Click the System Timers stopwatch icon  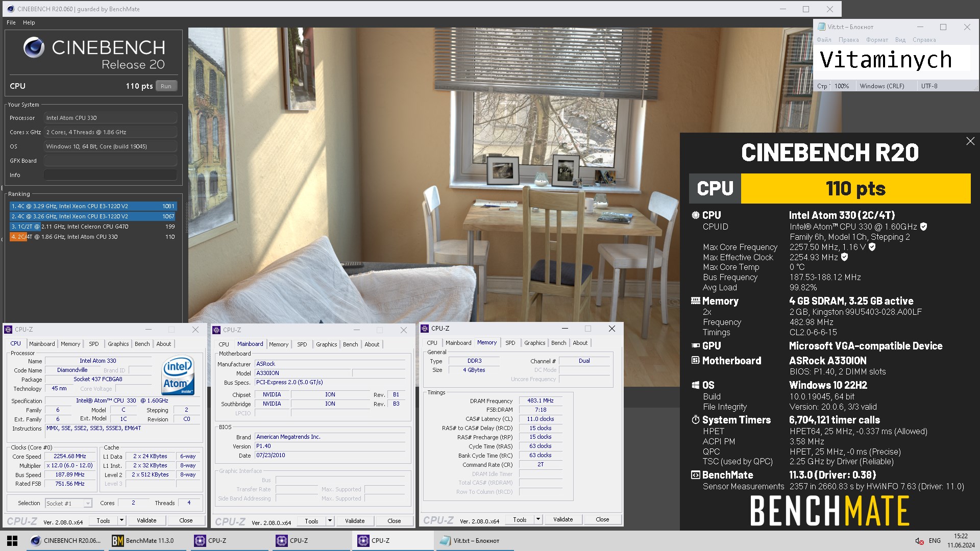(x=695, y=420)
